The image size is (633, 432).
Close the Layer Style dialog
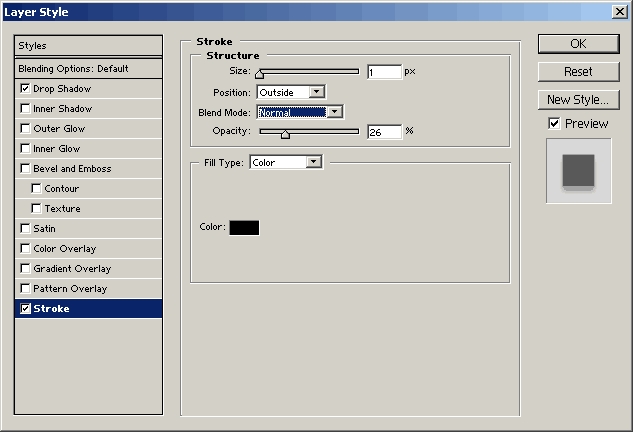pos(619,11)
